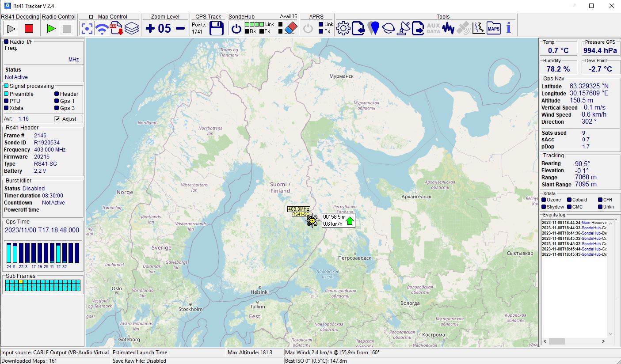
Task: Click the Pressure GPS reading 994.4 hPa
Action: coord(600,50)
